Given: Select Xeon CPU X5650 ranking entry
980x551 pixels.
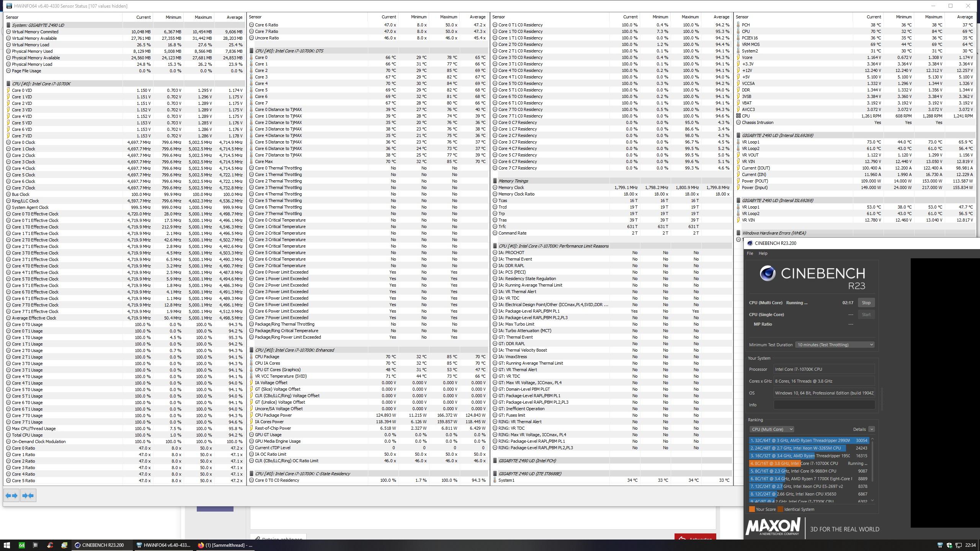Looking at the screenshot, I should point(809,494).
